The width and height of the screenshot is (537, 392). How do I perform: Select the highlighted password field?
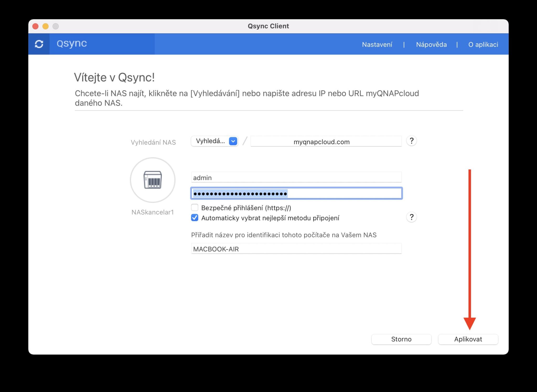296,193
